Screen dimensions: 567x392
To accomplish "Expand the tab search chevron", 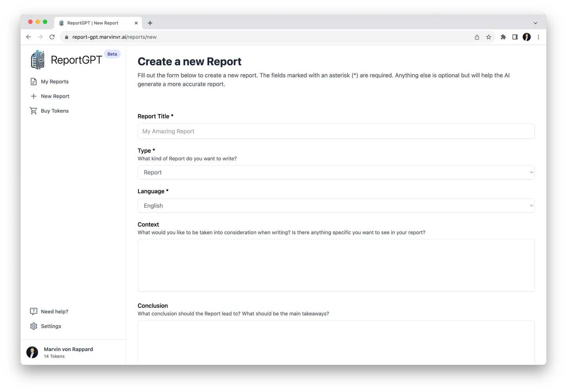I will (535, 23).
